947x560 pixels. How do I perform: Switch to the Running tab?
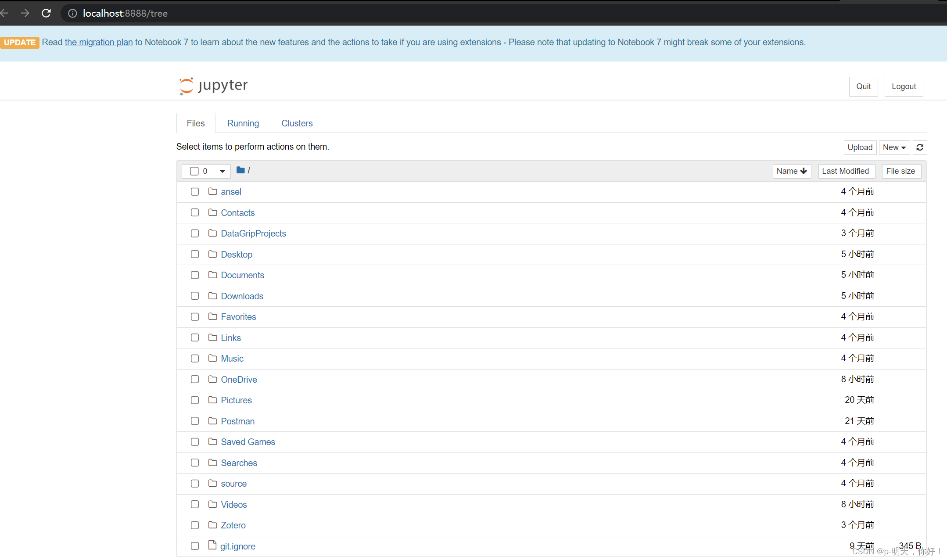coord(243,123)
